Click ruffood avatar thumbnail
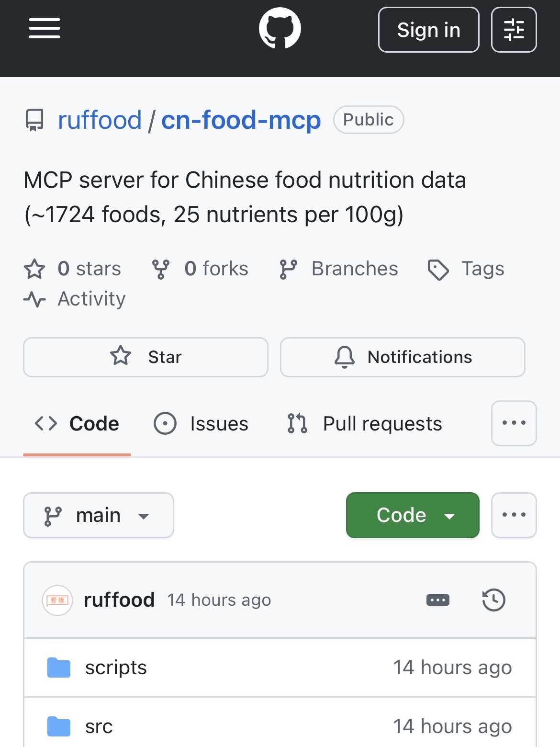This screenshot has height=747, width=560. (x=57, y=600)
